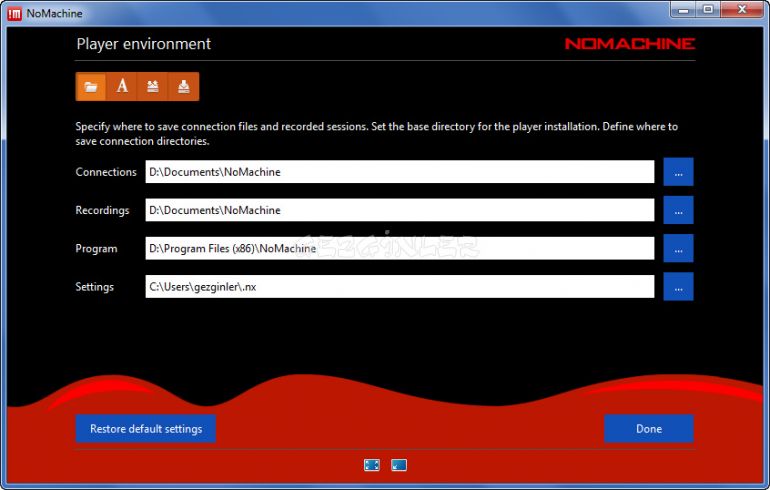Select the fourth orange download-style icon
The image size is (770, 490).
point(184,86)
